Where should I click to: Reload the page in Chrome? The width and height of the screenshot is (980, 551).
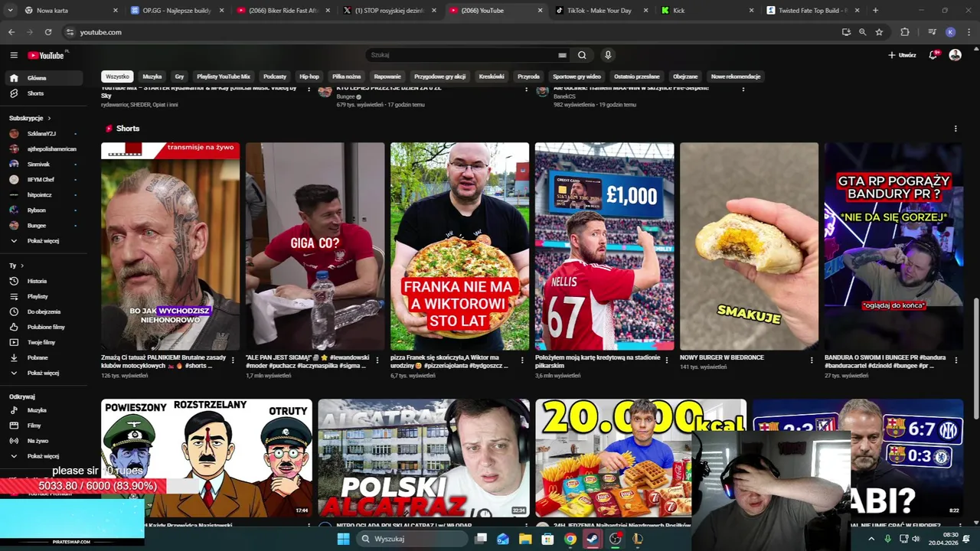pyautogui.click(x=48, y=32)
